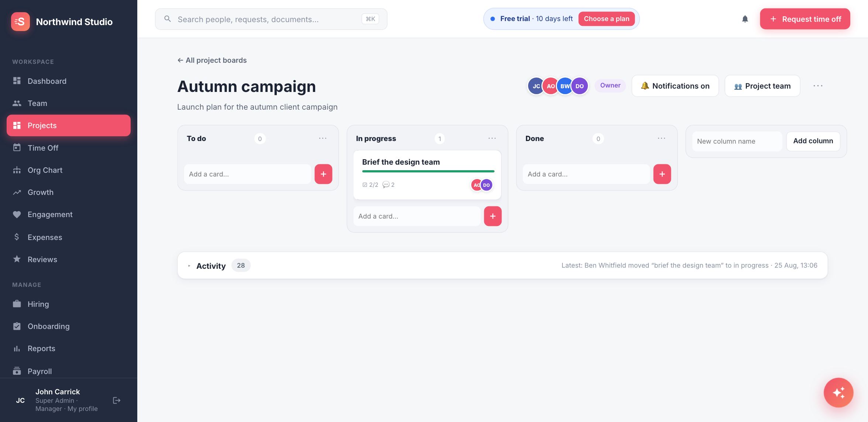Screen dimensions: 868x422
Task: Click the Choose a plan button
Action: click(x=606, y=19)
